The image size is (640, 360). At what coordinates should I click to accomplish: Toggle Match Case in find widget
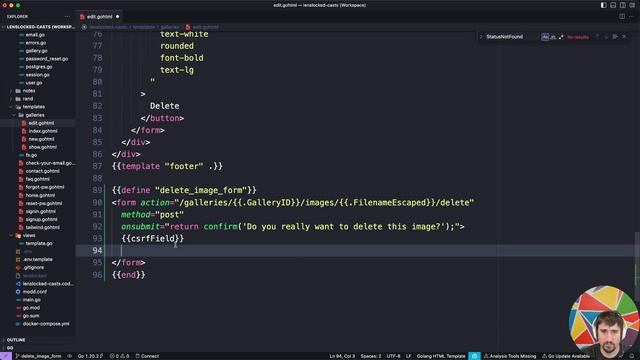(545, 37)
